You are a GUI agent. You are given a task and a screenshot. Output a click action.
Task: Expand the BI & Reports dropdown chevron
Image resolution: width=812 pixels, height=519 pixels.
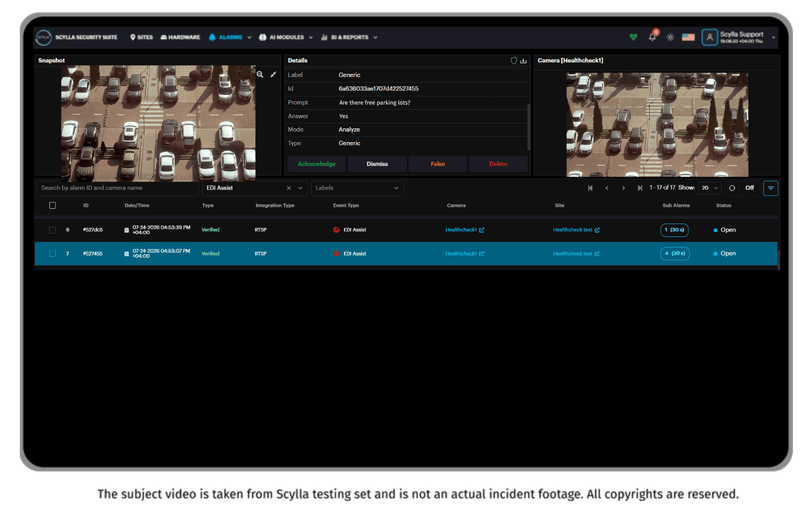coord(375,38)
